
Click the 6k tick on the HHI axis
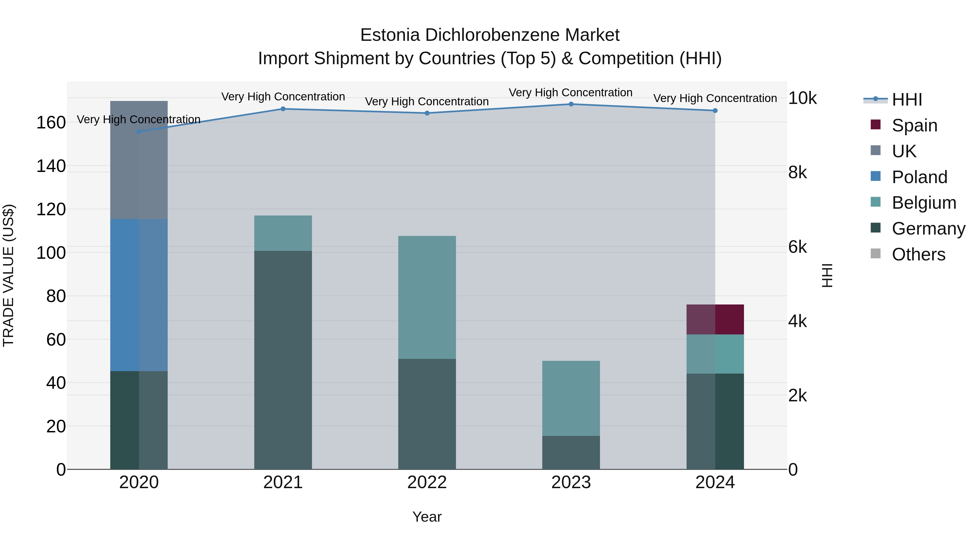797,247
